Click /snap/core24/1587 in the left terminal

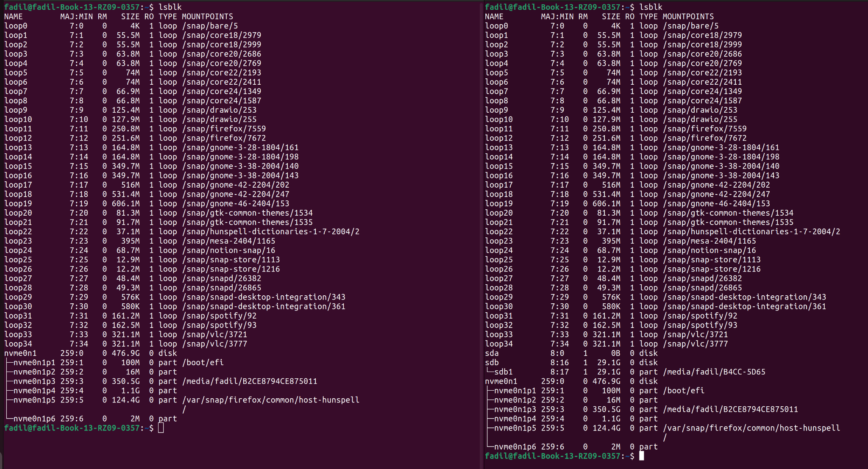[x=222, y=101]
